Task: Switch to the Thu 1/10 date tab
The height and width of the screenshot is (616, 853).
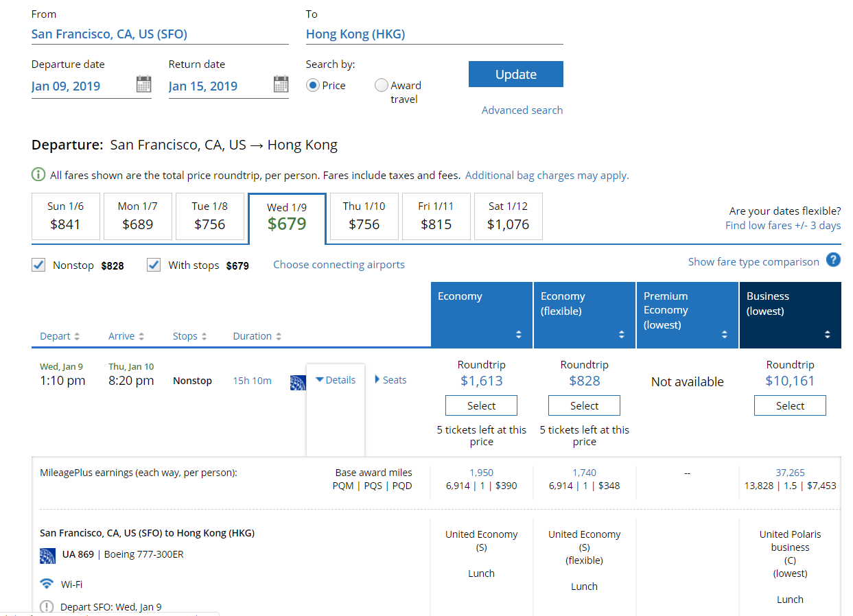Action: (364, 216)
